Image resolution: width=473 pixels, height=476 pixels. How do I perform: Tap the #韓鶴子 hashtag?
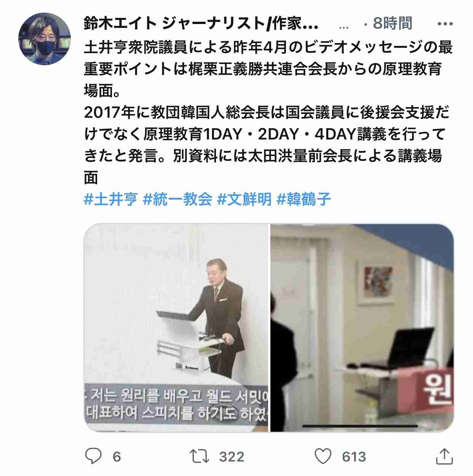pyautogui.click(x=304, y=199)
